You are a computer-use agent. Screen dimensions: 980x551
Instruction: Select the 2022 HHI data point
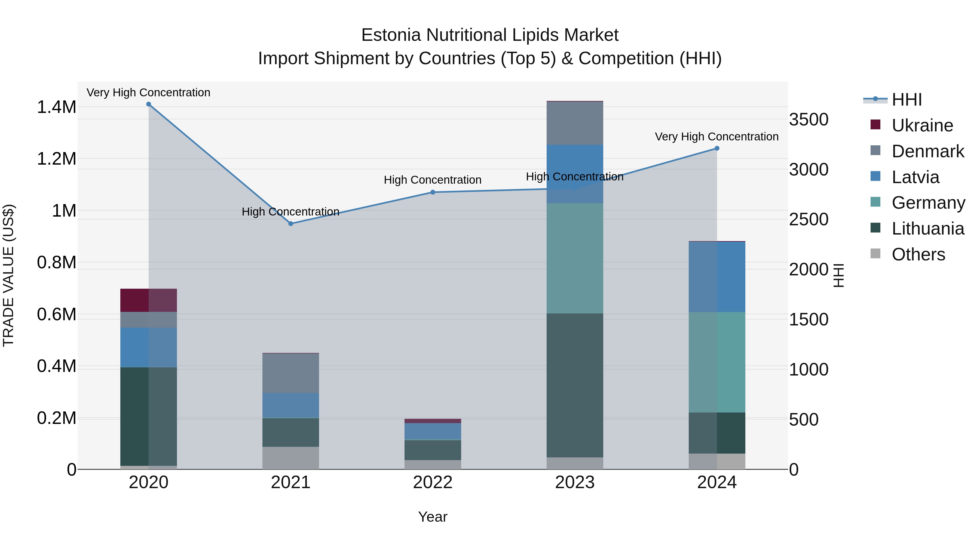433,192
